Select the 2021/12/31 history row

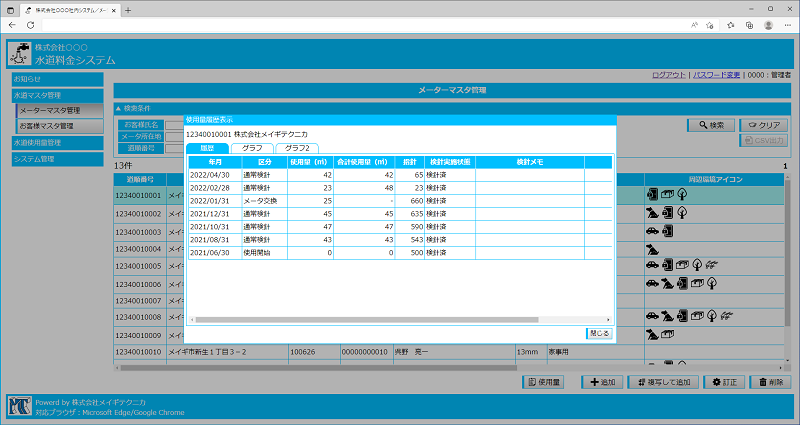coord(400,214)
